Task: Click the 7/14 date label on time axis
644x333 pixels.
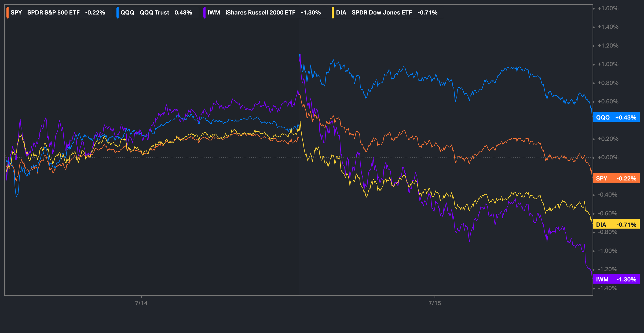Action: (141, 303)
